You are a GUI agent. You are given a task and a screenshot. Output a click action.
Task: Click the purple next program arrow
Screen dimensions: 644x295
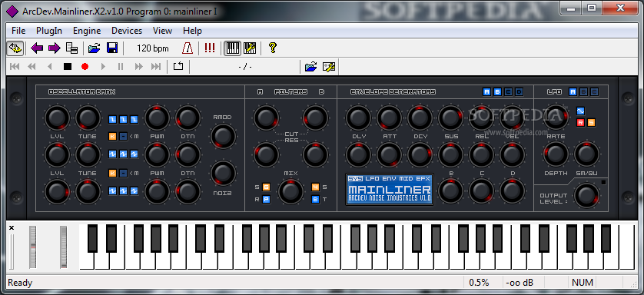[55, 48]
